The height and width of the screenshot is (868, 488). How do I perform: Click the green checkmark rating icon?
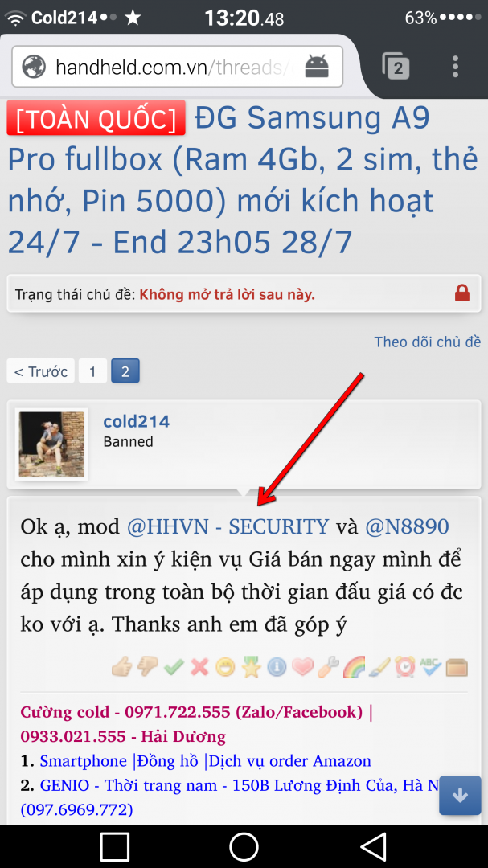tap(174, 667)
